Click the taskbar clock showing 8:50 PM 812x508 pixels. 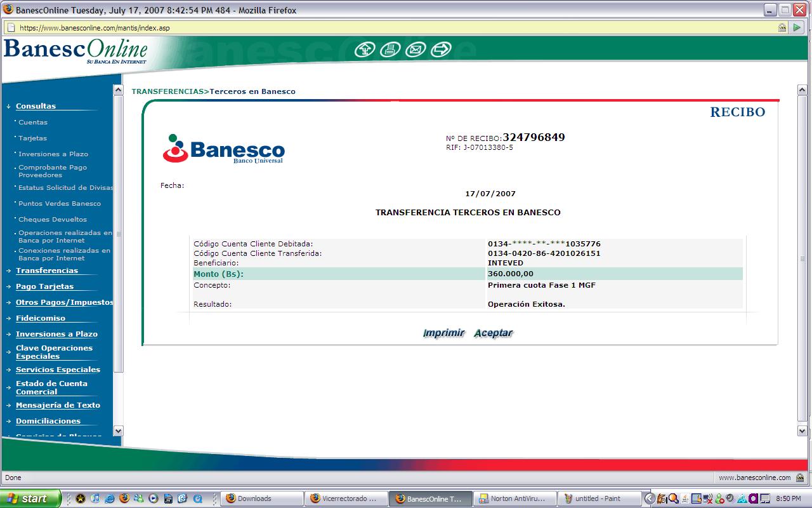pos(789,498)
